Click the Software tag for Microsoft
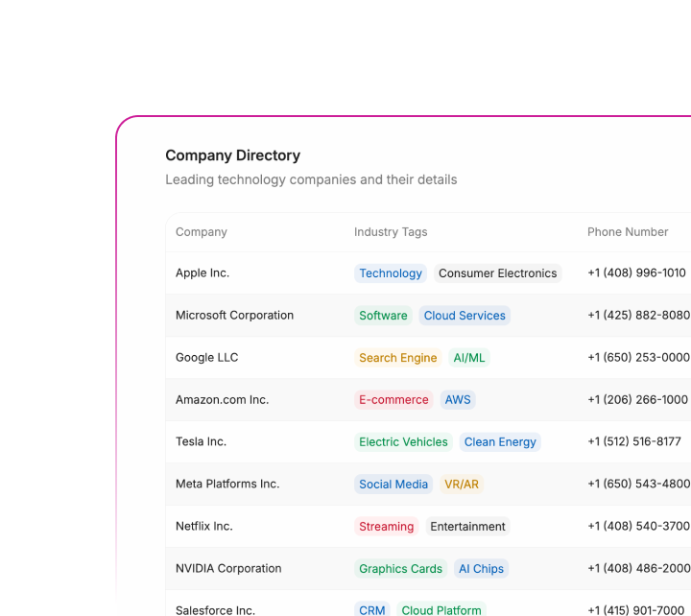691x616 pixels. point(383,316)
